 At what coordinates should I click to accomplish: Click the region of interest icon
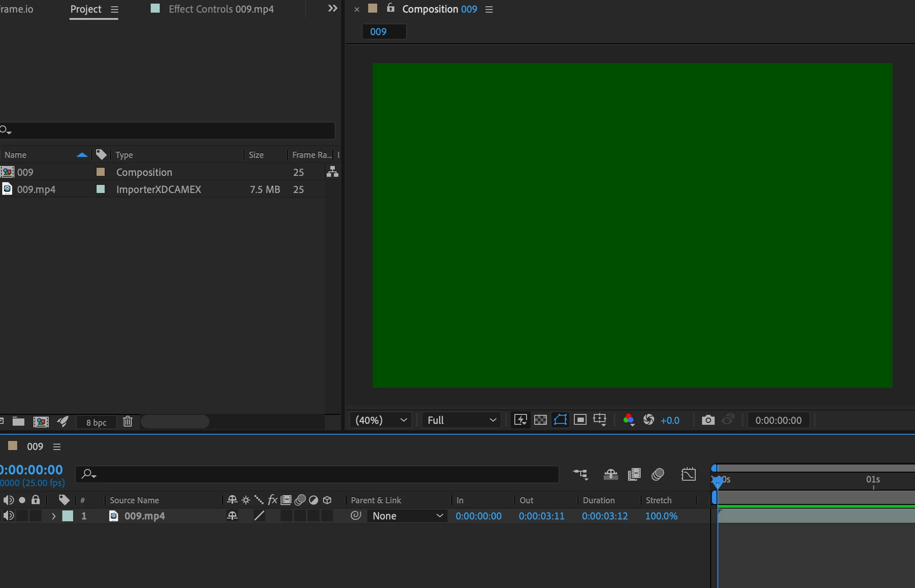click(x=580, y=420)
